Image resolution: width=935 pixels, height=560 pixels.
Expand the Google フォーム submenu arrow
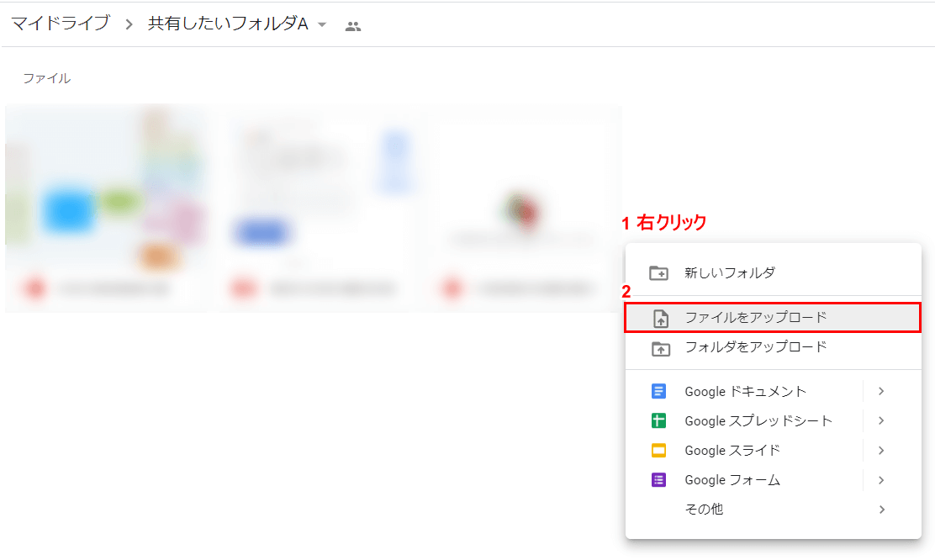(x=880, y=480)
